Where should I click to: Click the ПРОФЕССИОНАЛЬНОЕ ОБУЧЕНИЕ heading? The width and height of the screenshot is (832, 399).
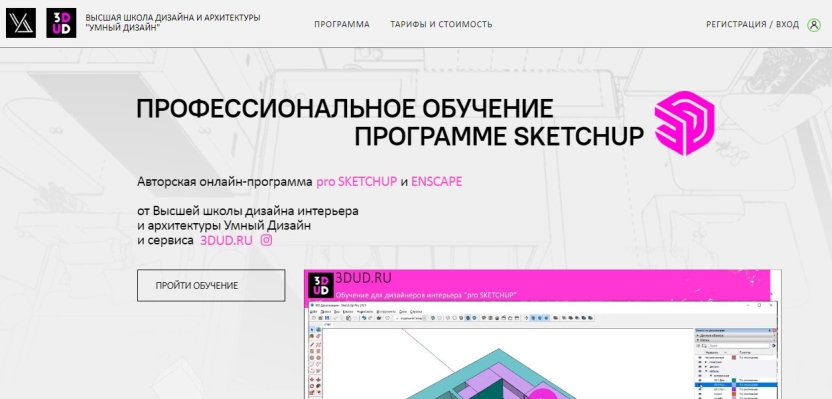(x=345, y=109)
